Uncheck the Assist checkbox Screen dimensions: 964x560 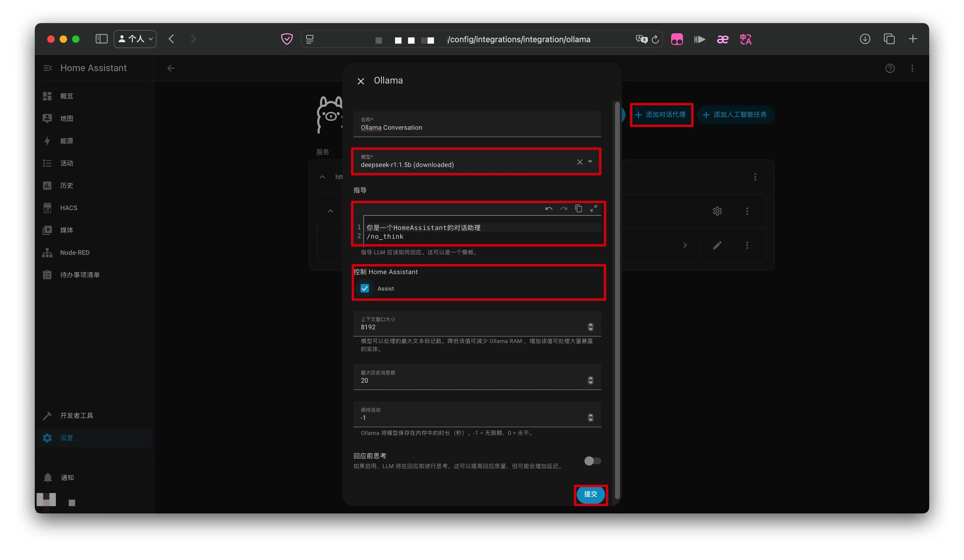click(365, 288)
